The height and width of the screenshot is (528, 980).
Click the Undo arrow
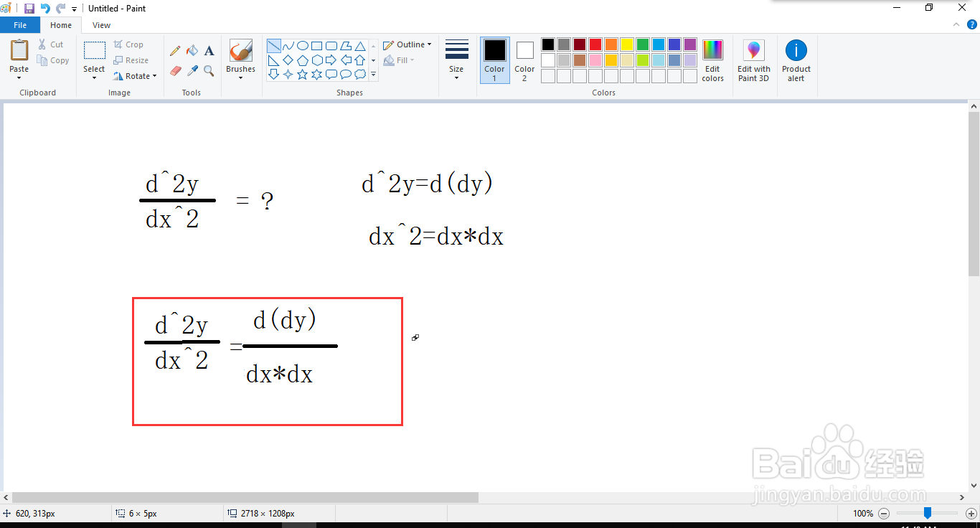44,8
